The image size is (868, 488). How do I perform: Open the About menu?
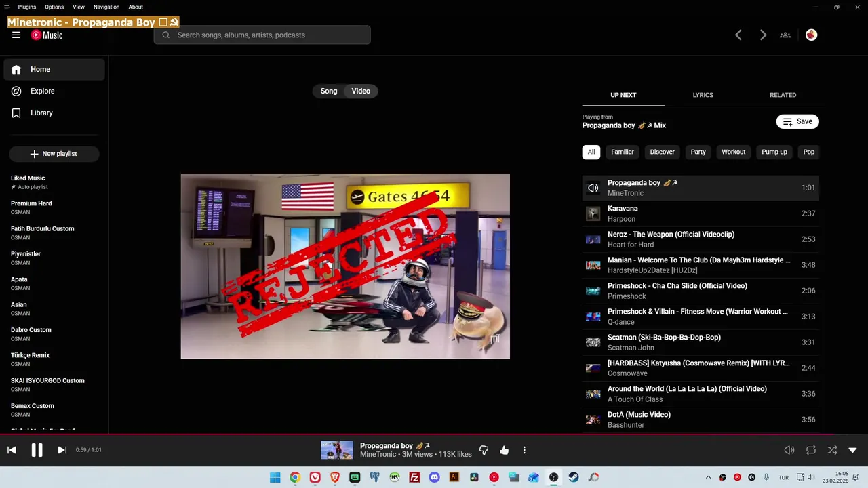136,7
